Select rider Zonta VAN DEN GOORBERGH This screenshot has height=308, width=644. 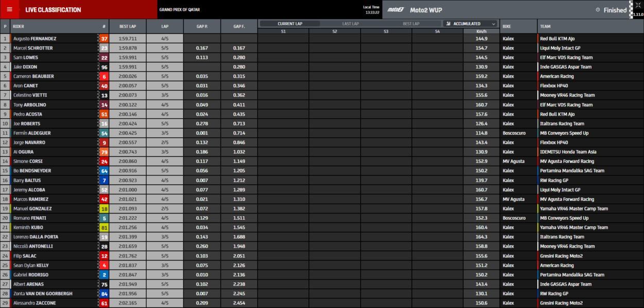point(43,294)
